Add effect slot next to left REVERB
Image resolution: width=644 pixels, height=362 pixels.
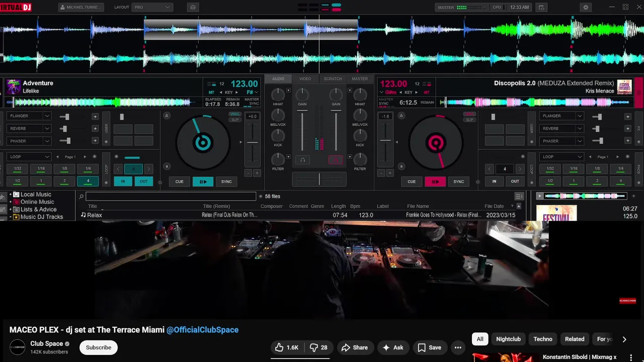[95, 128]
